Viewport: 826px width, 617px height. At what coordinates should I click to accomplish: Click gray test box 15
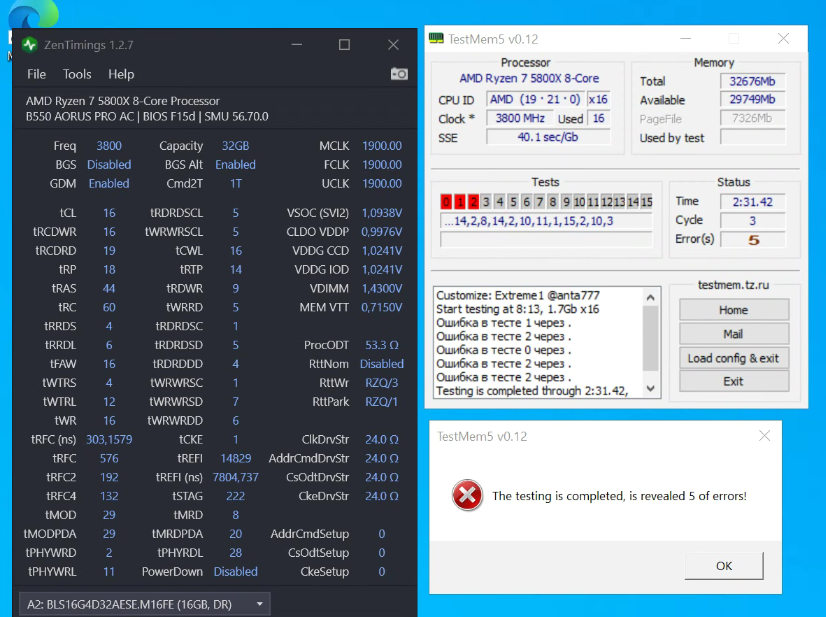click(646, 202)
